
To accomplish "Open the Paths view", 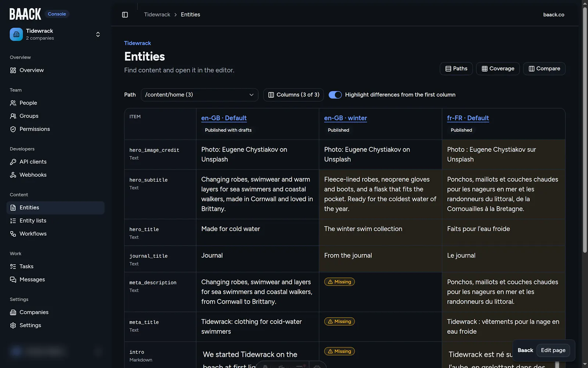I will (456, 69).
